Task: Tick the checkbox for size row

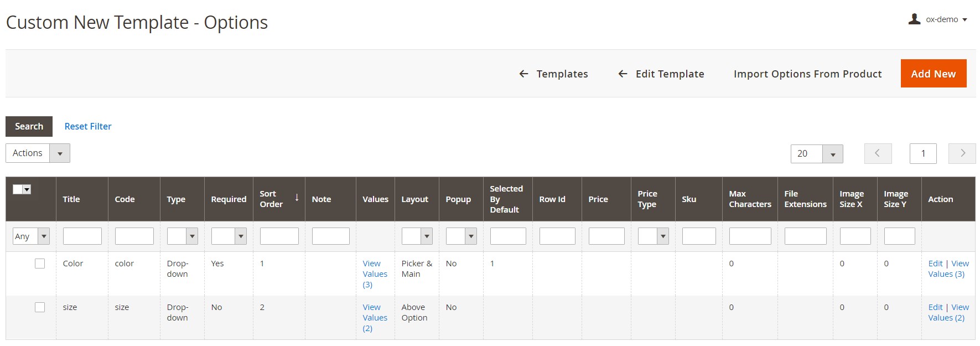Action: click(40, 307)
